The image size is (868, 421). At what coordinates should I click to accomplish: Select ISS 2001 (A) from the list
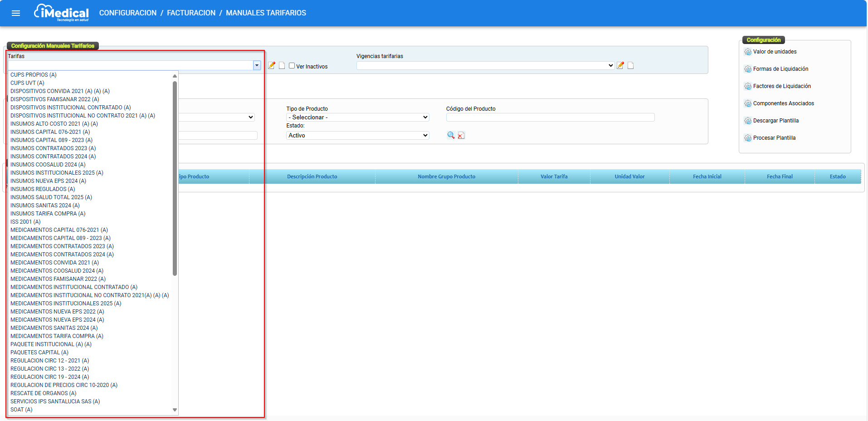point(25,222)
